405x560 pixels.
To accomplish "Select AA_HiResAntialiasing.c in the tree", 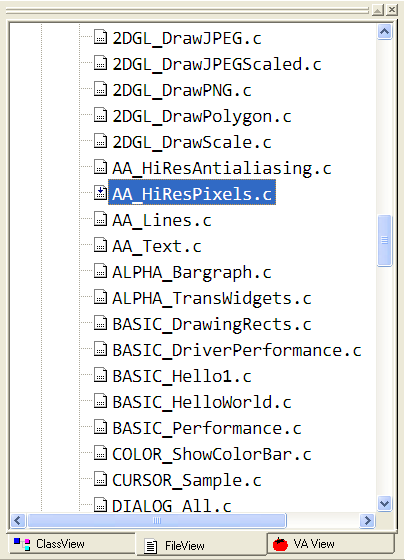I will tap(222, 168).
